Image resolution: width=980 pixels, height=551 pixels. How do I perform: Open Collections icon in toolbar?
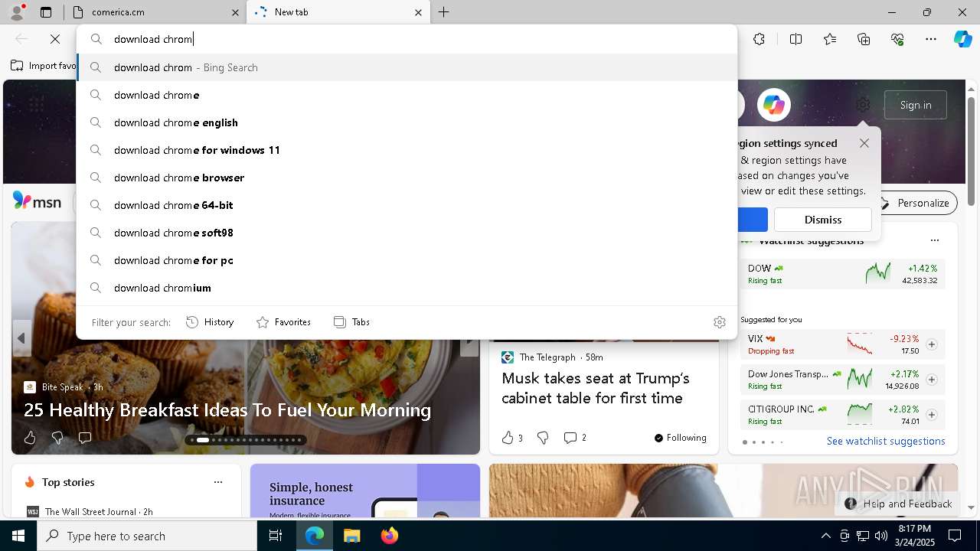tap(864, 39)
